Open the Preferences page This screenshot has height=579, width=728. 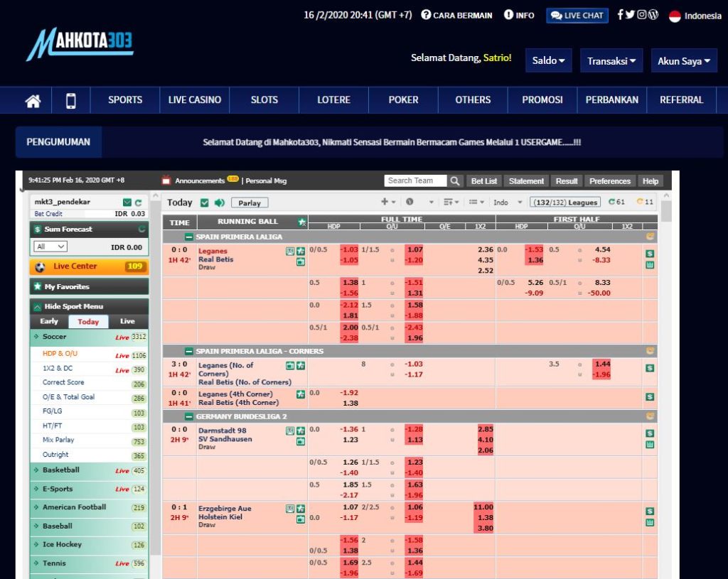[609, 181]
